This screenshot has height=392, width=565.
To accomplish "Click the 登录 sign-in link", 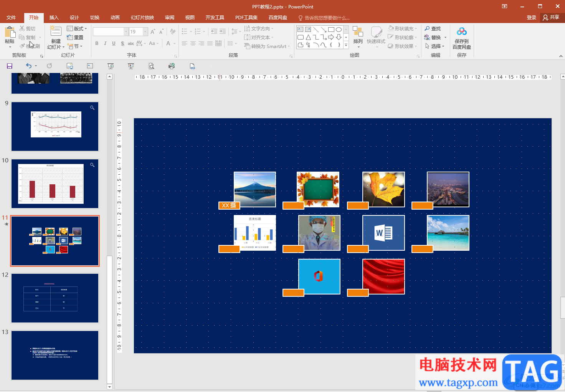I will point(531,18).
